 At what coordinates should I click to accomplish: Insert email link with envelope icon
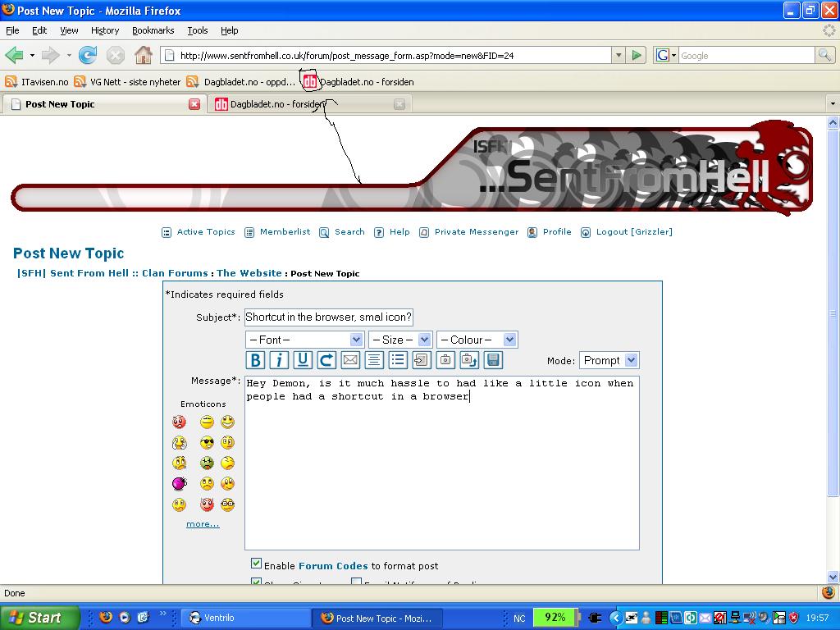click(350, 360)
